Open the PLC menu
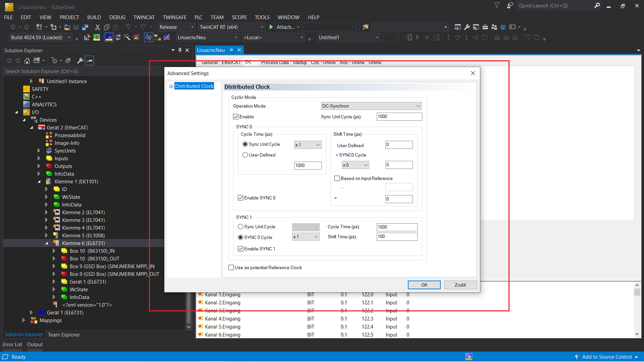The image size is (644, 362). tap(198, 17)
